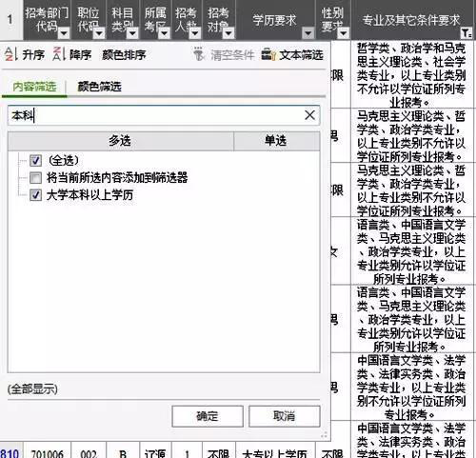Click the 确定 confirm button
Screen dimensions: 476x458
tap(208, 416)
